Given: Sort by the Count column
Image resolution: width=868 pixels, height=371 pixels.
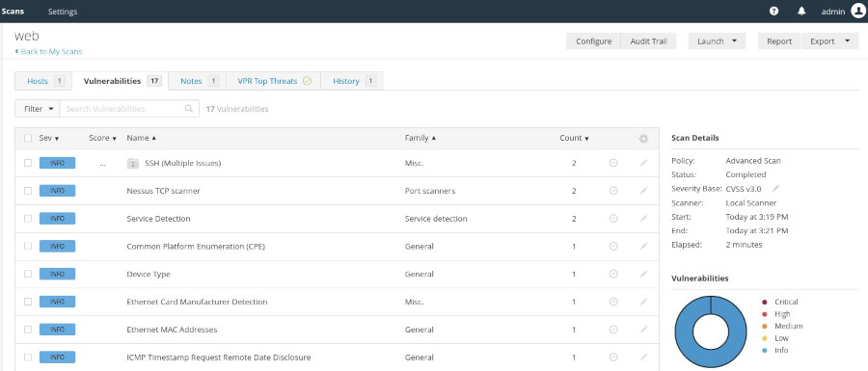Looking at the screenshot, I should coord(574,138).
